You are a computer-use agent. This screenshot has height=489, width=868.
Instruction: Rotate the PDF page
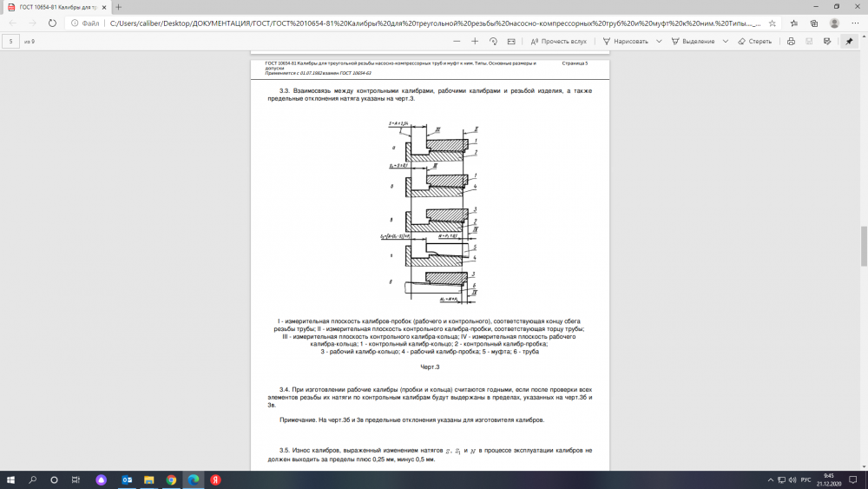tap(493, 42)
